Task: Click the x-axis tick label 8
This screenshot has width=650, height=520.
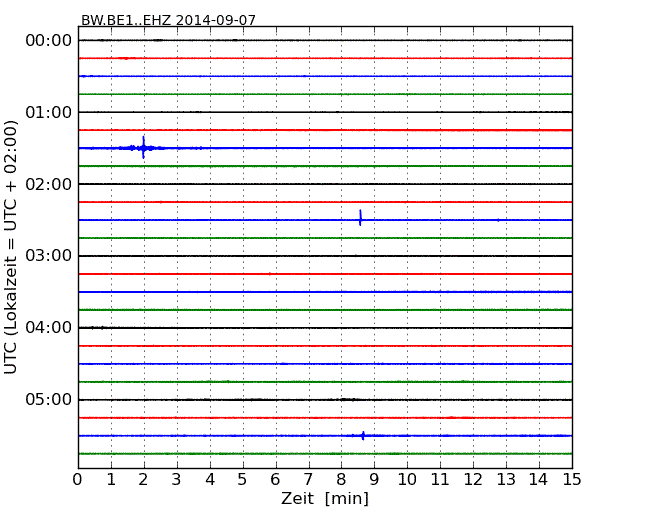Action: click(x=341, y=480)
